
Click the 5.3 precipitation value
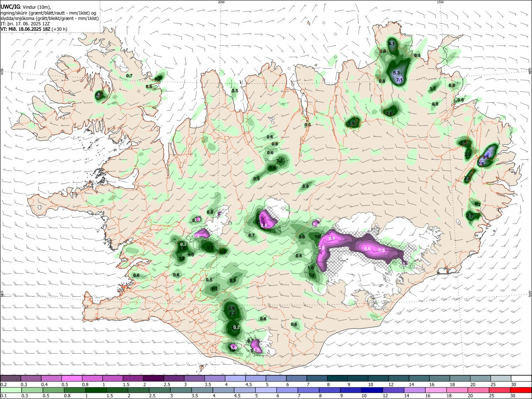[396, 73]
